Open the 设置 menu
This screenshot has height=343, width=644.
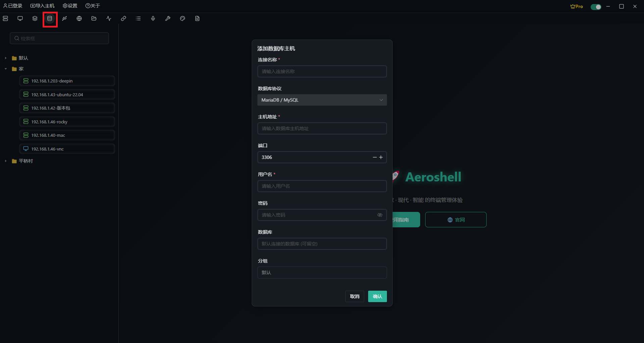point(70,6)
